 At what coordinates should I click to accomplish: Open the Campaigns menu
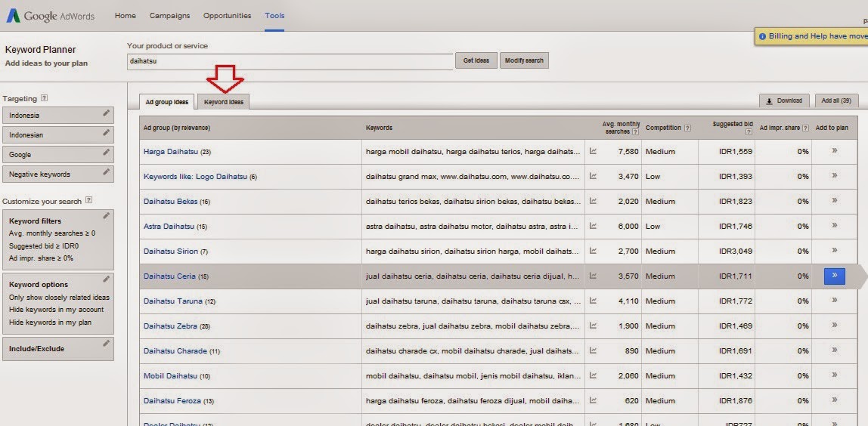tap(169, 16)
